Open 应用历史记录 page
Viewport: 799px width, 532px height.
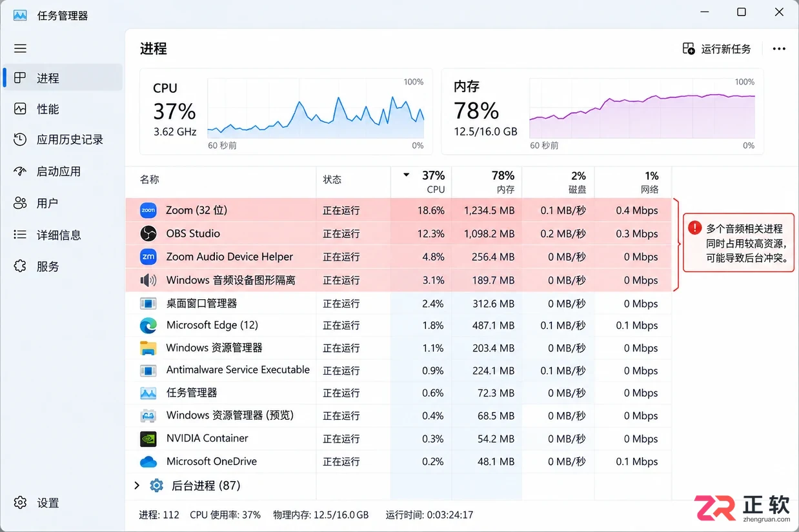coord(63,139)
